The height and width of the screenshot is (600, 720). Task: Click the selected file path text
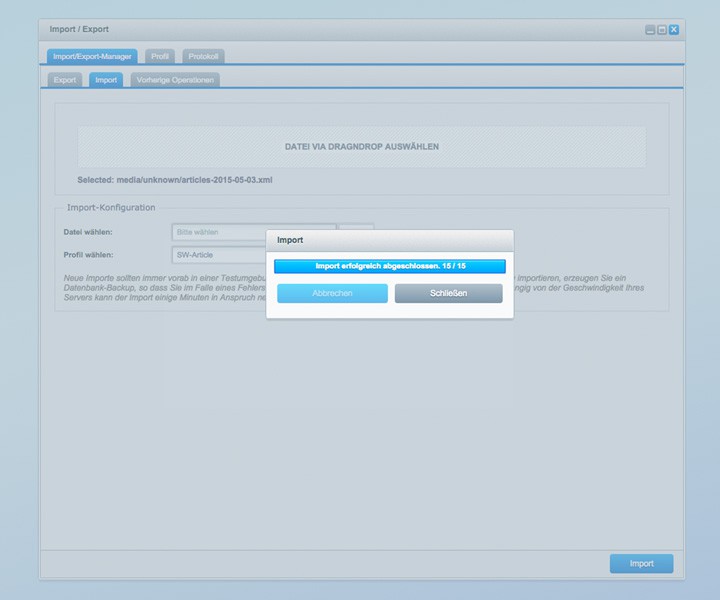175,180
